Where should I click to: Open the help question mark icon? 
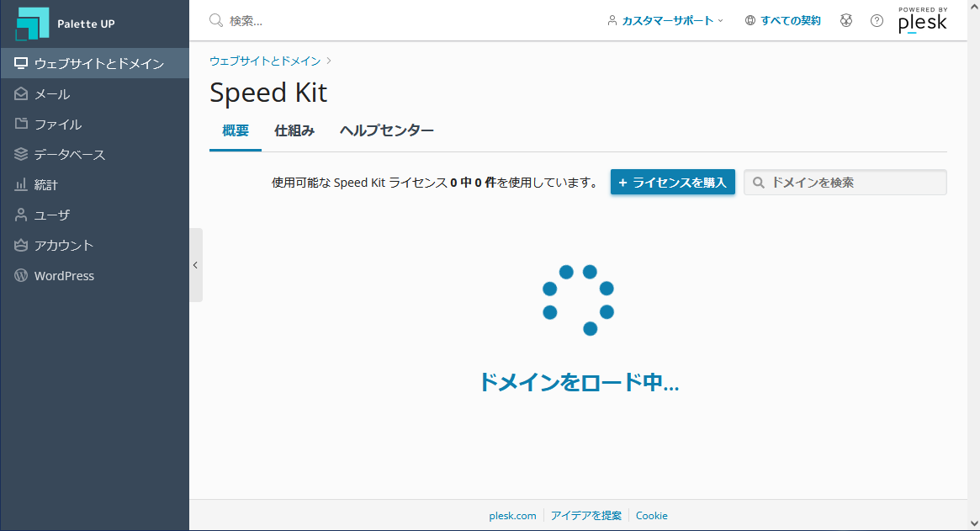[x=877, y=21]
